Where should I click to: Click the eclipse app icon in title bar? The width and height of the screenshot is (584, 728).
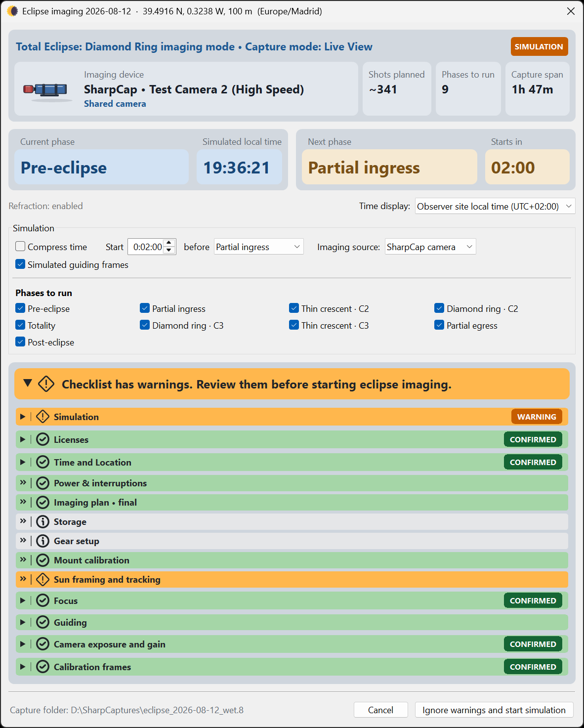12,11
